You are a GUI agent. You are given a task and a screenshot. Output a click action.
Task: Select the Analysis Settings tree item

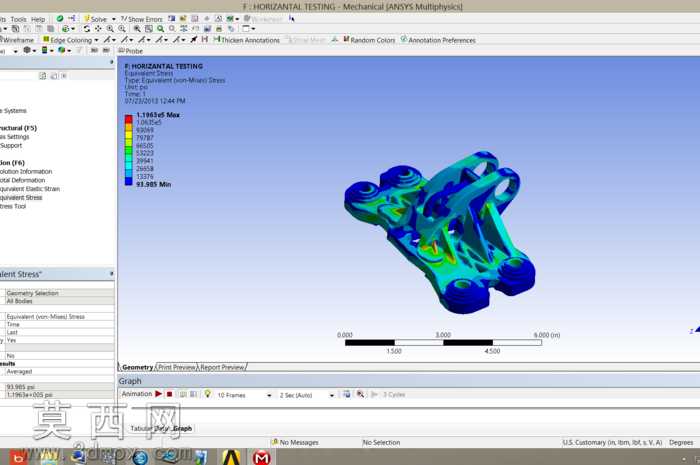point(14,137)
